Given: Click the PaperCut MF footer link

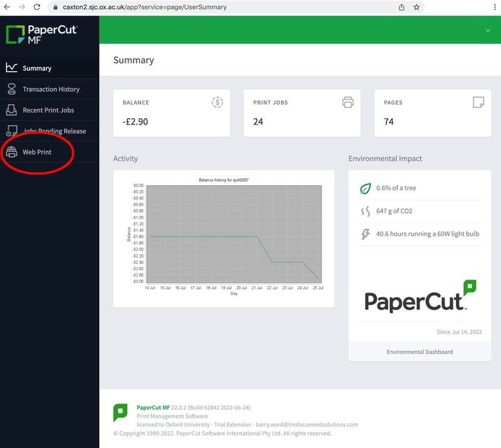Looking at the screenshot, I should 153,407.
